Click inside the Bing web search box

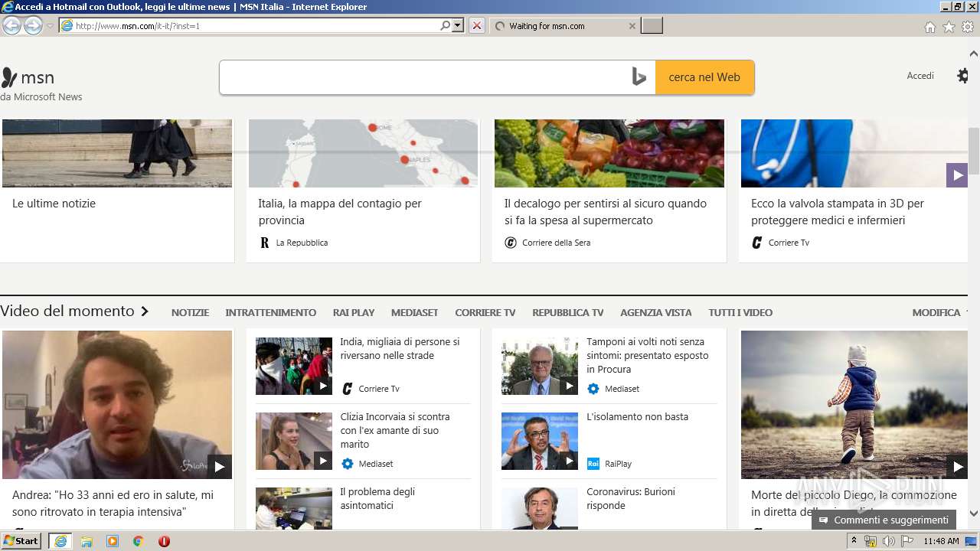coord(425,77)
